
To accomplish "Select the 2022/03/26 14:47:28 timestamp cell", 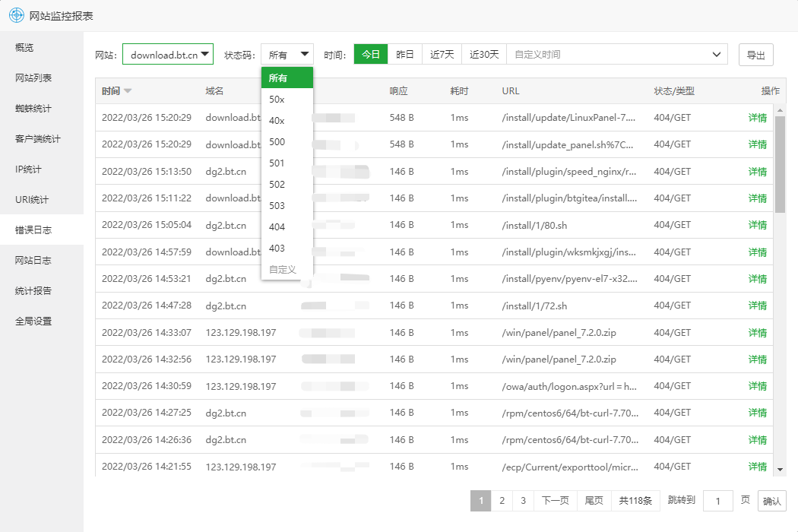I will tap(147, 306).
